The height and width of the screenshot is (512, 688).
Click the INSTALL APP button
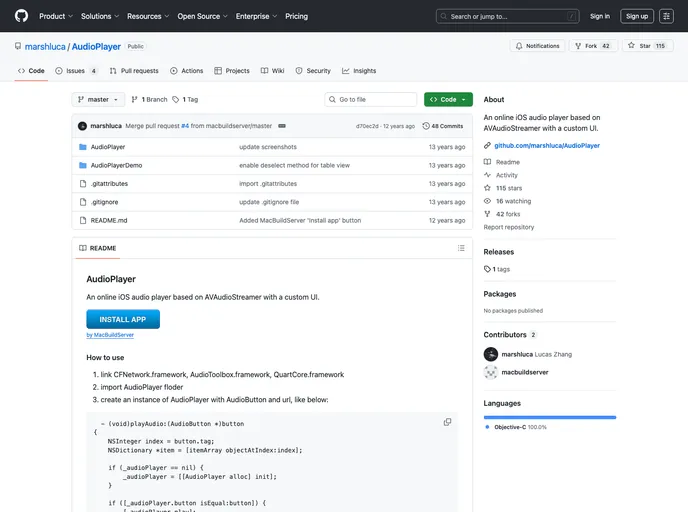point(123,319)
